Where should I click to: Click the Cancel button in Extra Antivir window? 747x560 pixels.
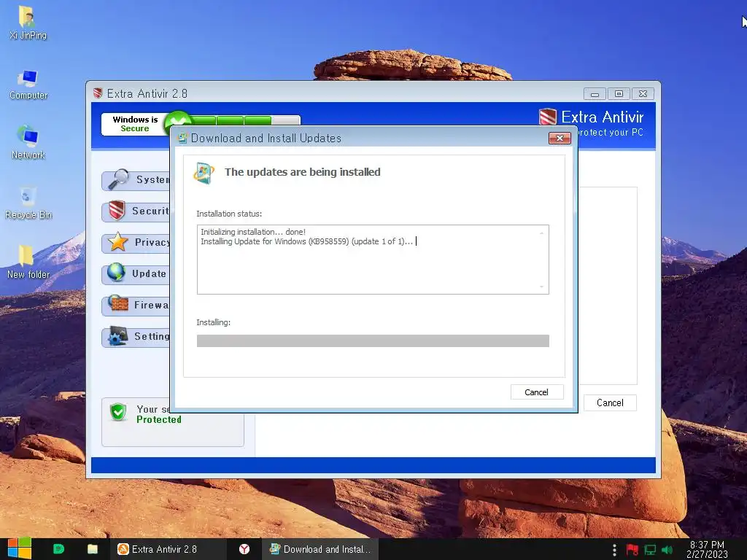coord(610,402)
